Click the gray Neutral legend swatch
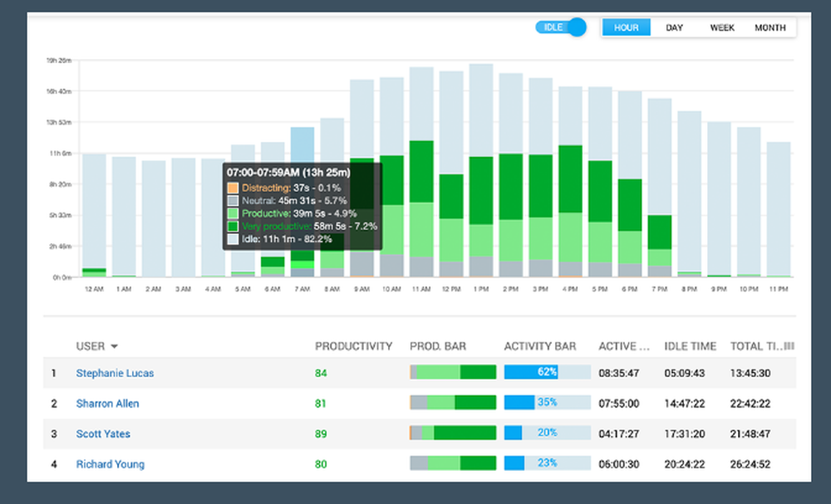Viewport: 831px width, 504px height. [x=233, y=201]
